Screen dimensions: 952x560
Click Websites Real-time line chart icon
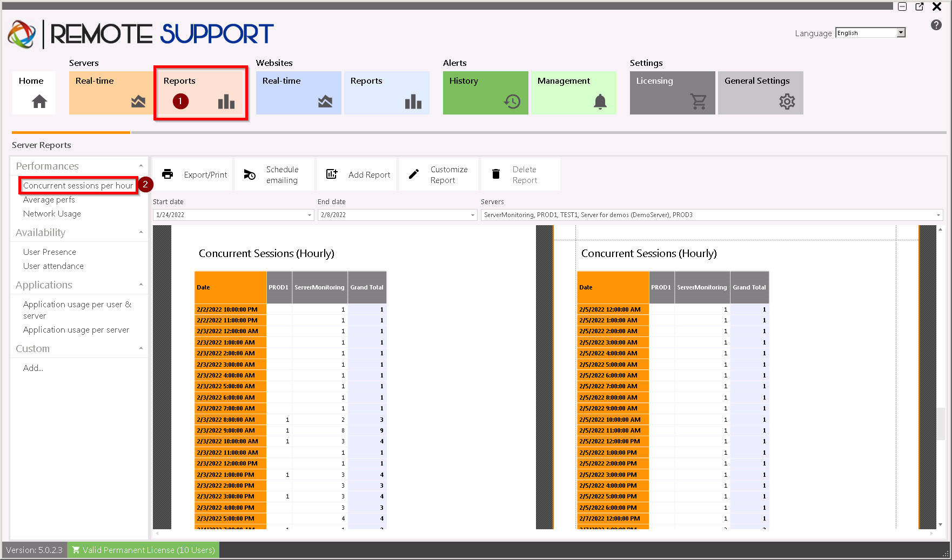(325, 102)
